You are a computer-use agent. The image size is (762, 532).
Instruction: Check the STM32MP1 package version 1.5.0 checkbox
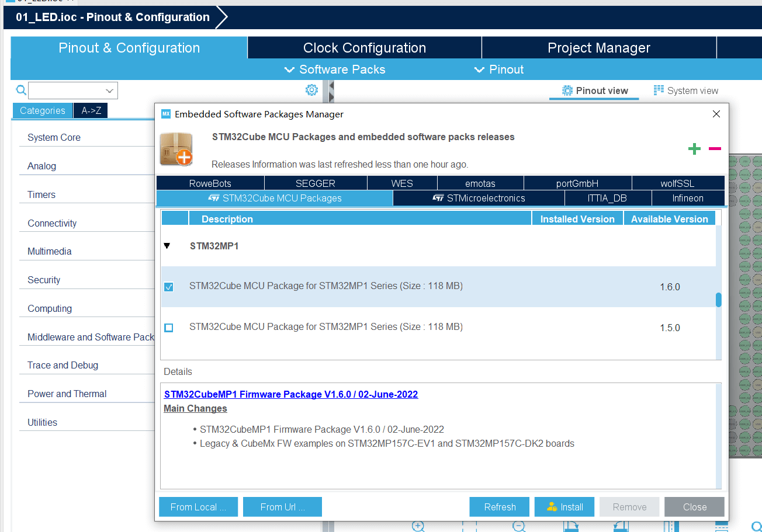pos(169,328)
